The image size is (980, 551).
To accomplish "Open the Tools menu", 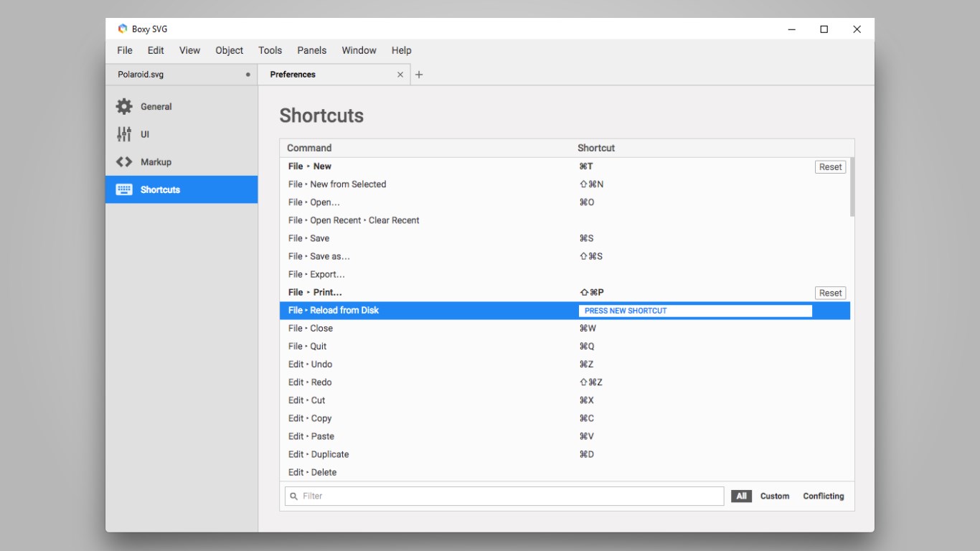I will pyautogui.click(x=270, y=50).
